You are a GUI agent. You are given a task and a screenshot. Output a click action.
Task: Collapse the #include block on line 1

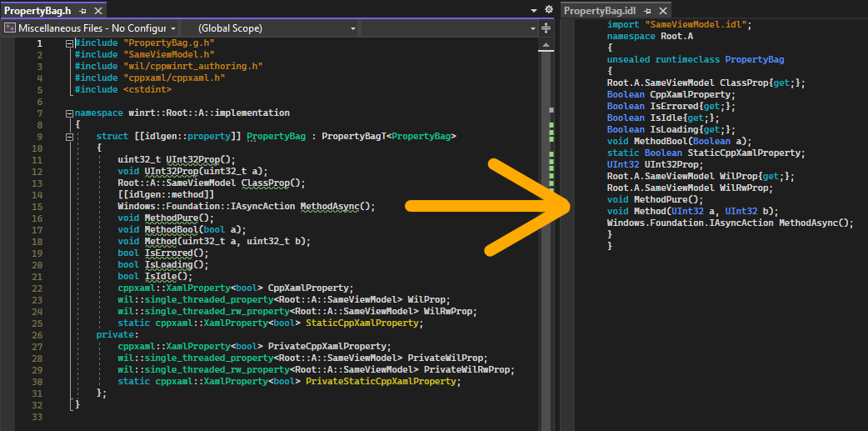click(69, 43)
